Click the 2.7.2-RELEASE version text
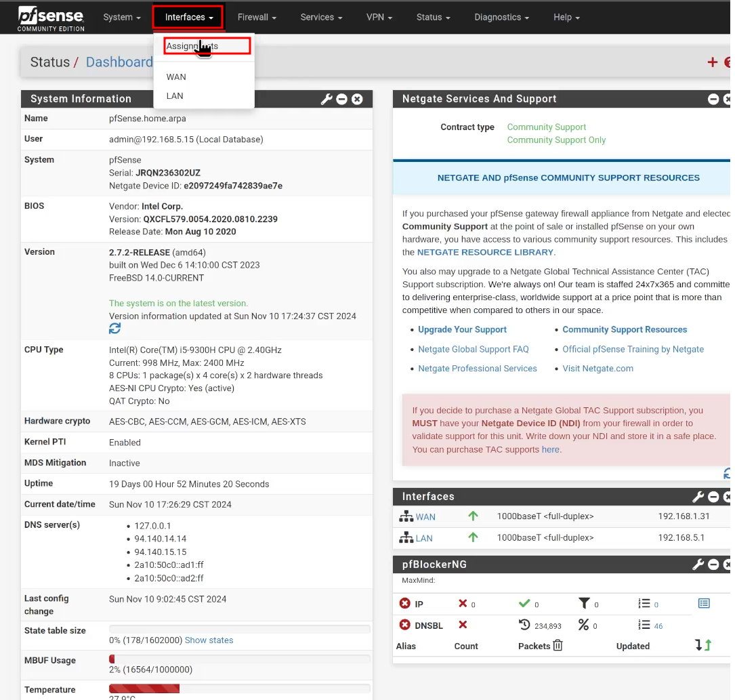This screenshot has height=700, width=735. 140,253
